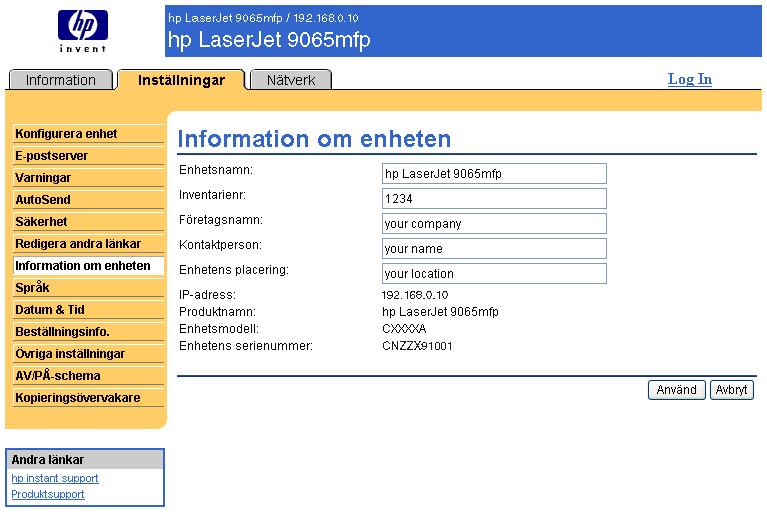
Task: Select Information om enheten in sidebar
Action: 89,266
